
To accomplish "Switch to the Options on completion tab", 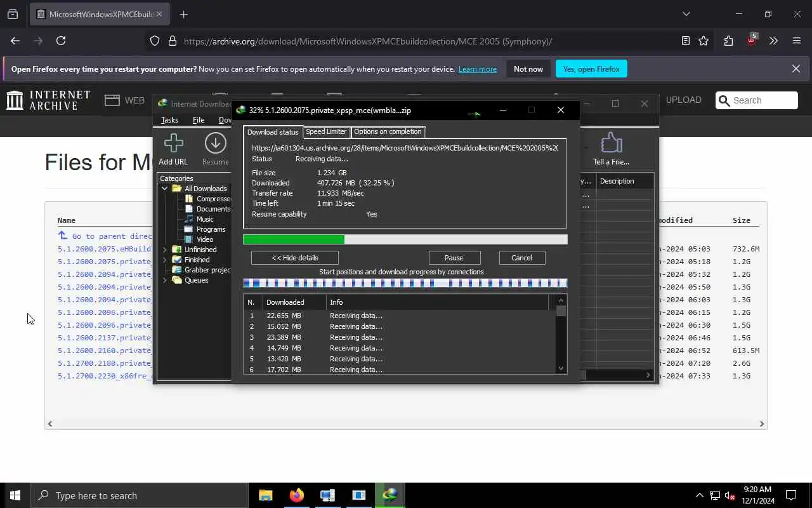I will click(x=388, y=131).
